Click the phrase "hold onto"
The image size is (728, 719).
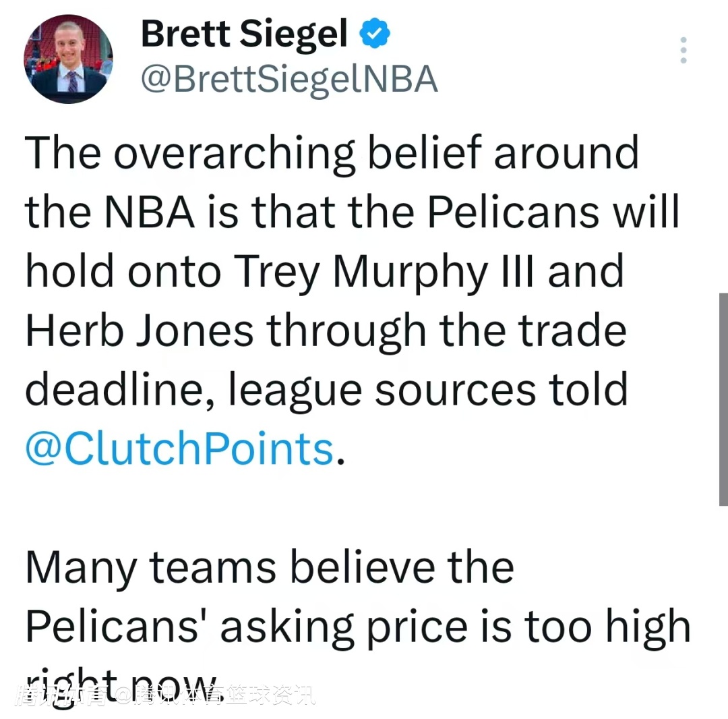tap(123, 272)
